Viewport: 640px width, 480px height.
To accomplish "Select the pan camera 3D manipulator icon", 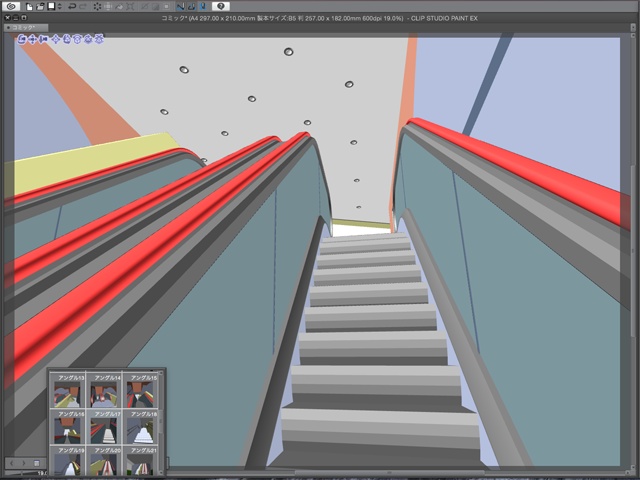I will point(32,39).
